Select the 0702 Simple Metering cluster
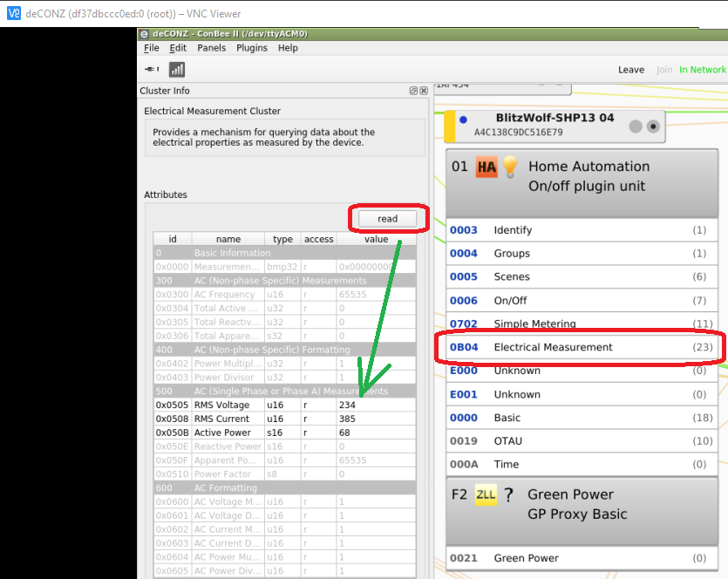Screen dimensions: 728x579 [582, 324]
